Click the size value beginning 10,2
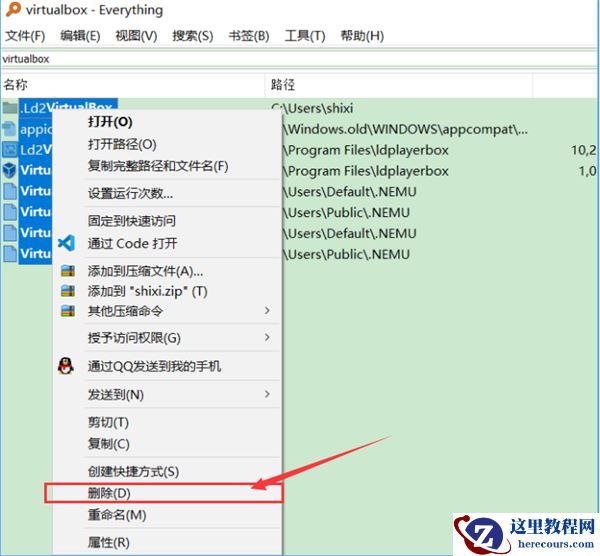The width and height of the screenshot is (600, 556). coord(584,150)
